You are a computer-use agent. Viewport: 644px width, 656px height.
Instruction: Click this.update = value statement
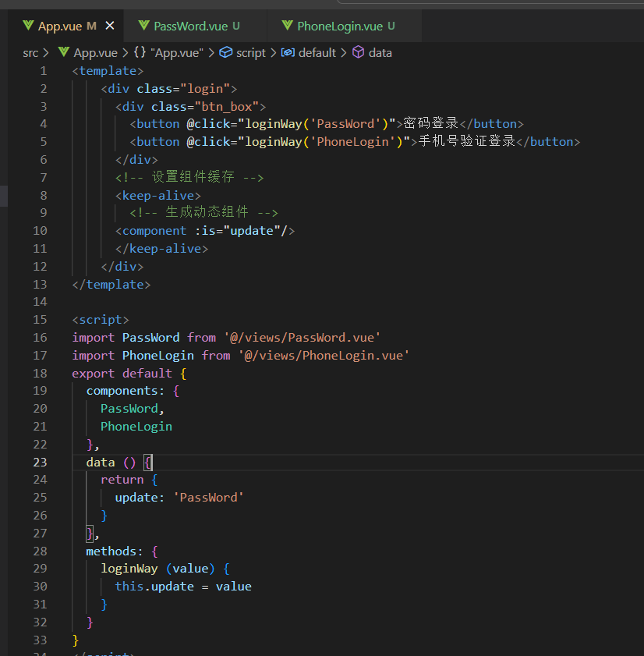[183, 587]
